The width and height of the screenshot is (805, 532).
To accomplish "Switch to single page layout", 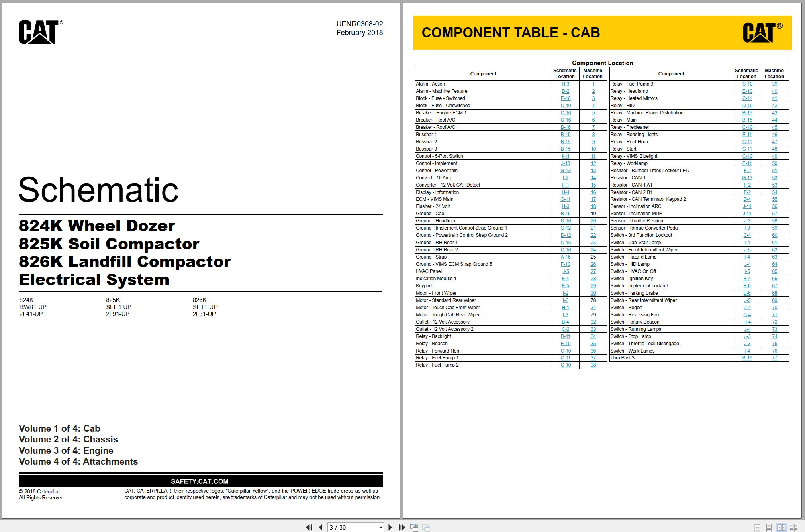I will point(757,527).
